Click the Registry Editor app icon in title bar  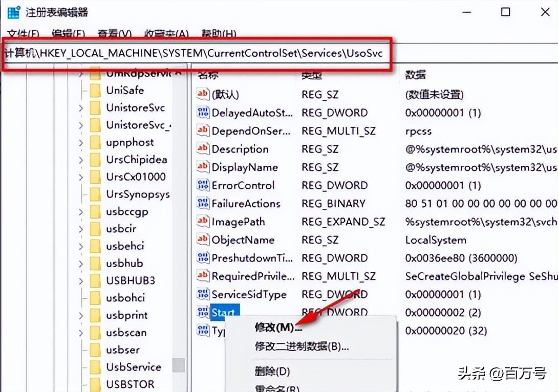(x=13, y=12)
